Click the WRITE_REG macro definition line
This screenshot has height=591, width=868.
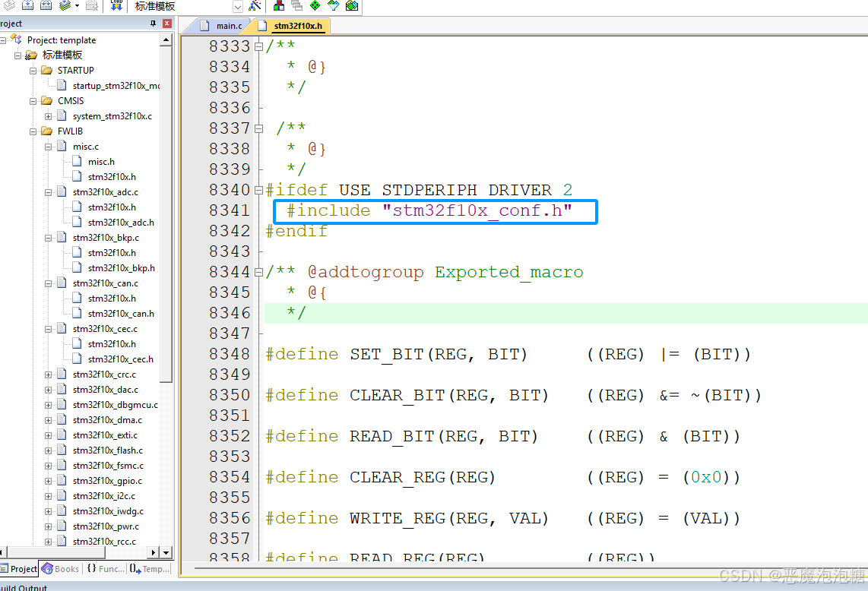(x=502, y=519)
